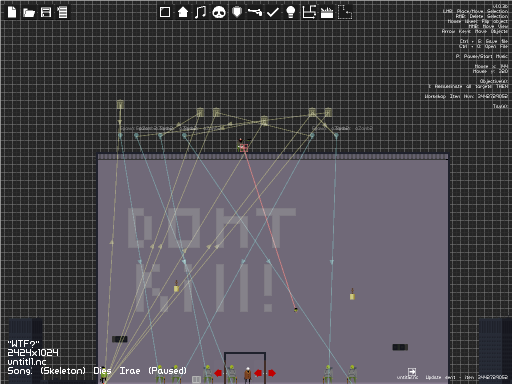512x384 pixels.
Task: Select the brown-coat character in the doorway
Action: [x=247, y=375]
